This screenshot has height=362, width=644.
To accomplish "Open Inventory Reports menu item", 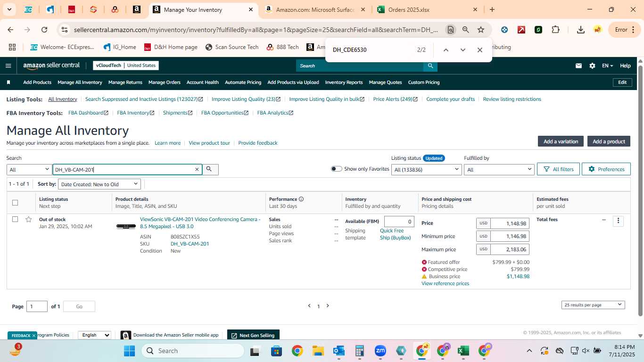I will [344, 82].
